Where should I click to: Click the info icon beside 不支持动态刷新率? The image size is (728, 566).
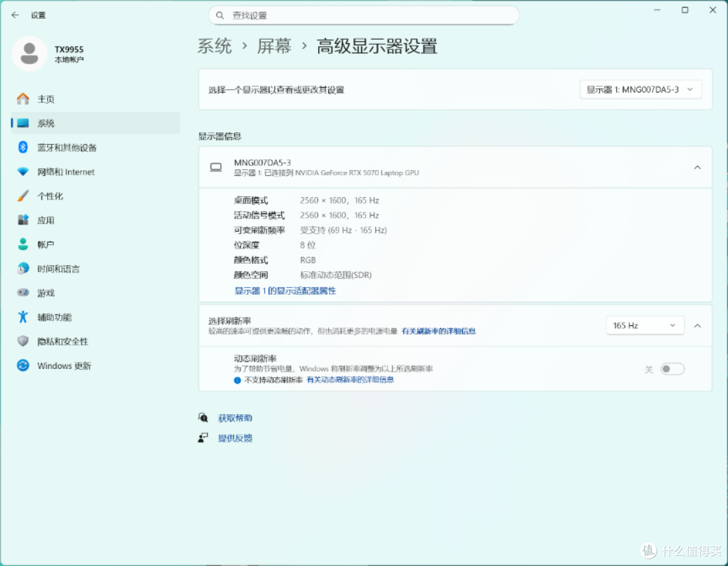[x=237, y=380]
